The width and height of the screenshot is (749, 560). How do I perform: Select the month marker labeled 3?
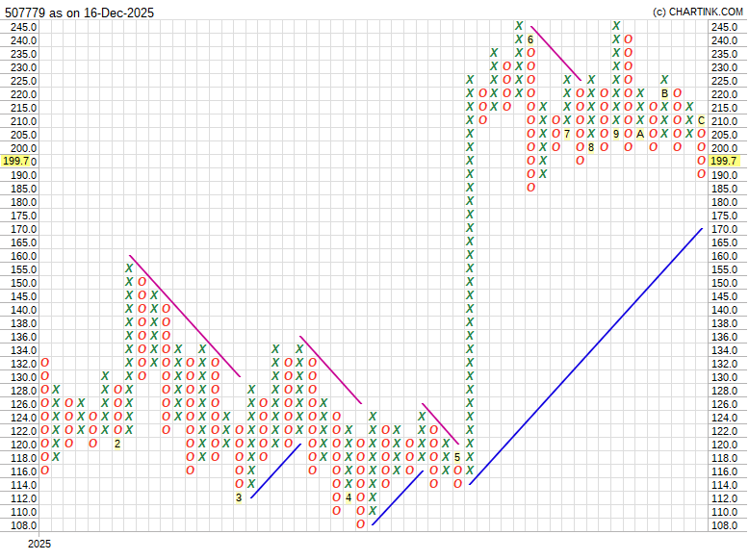click(x=239, y=497)
